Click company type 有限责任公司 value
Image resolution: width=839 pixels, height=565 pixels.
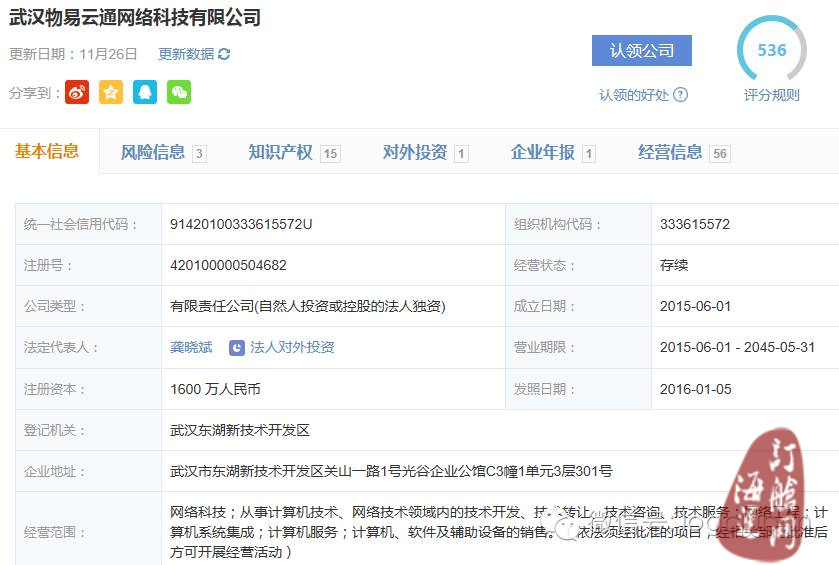point(308,307)
